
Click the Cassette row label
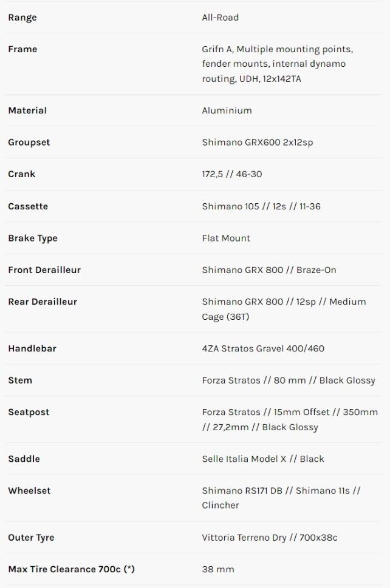[x=28, y=206]
